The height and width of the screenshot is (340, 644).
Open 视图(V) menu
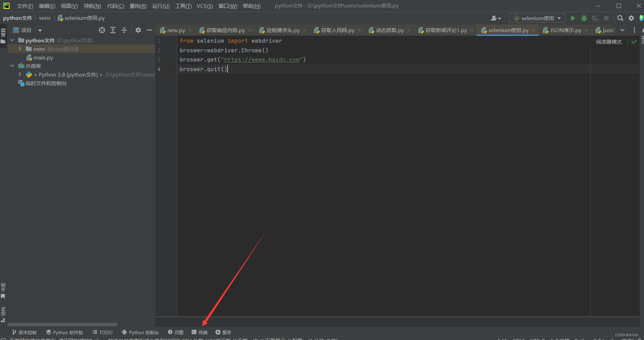point(69,6)
